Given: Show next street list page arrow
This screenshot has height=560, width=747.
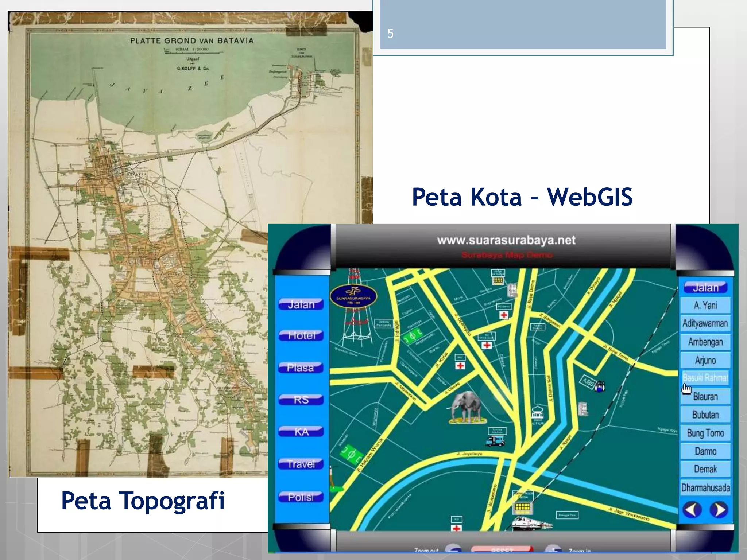Looking at the screenshot, I should (x=719, y=509).
